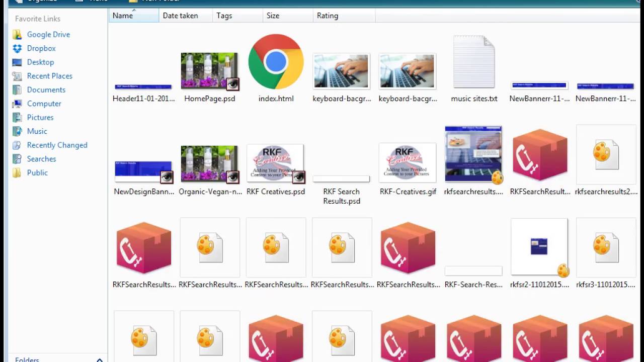This screenshot has height=362, width=644.
Task: Select the Organic-Vegan-n... thumbnail
Action: 210,164
